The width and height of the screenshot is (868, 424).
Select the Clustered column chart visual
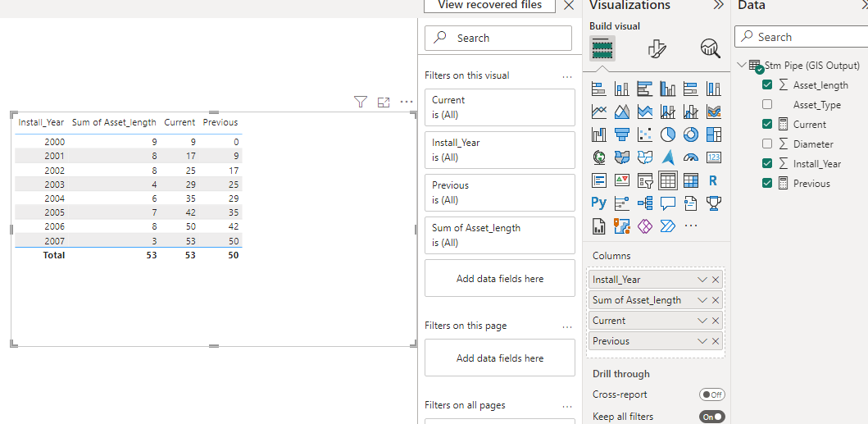668,89
